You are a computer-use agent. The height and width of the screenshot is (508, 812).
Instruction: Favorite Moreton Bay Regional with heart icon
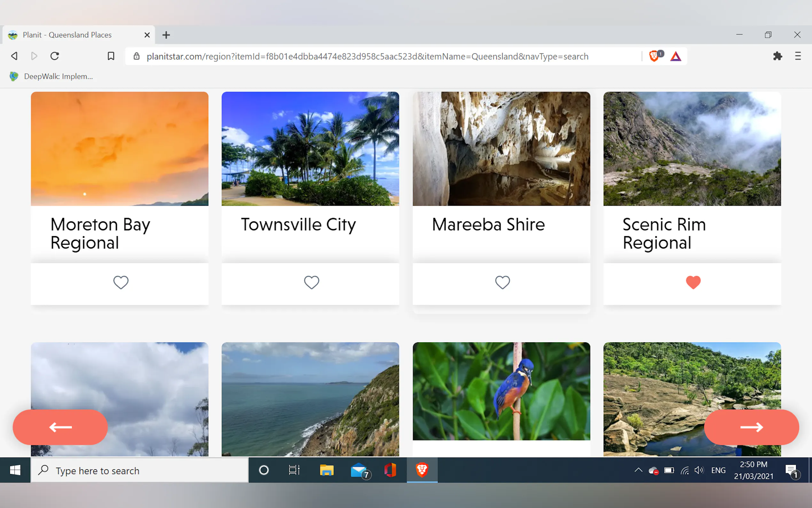point(121,282)
